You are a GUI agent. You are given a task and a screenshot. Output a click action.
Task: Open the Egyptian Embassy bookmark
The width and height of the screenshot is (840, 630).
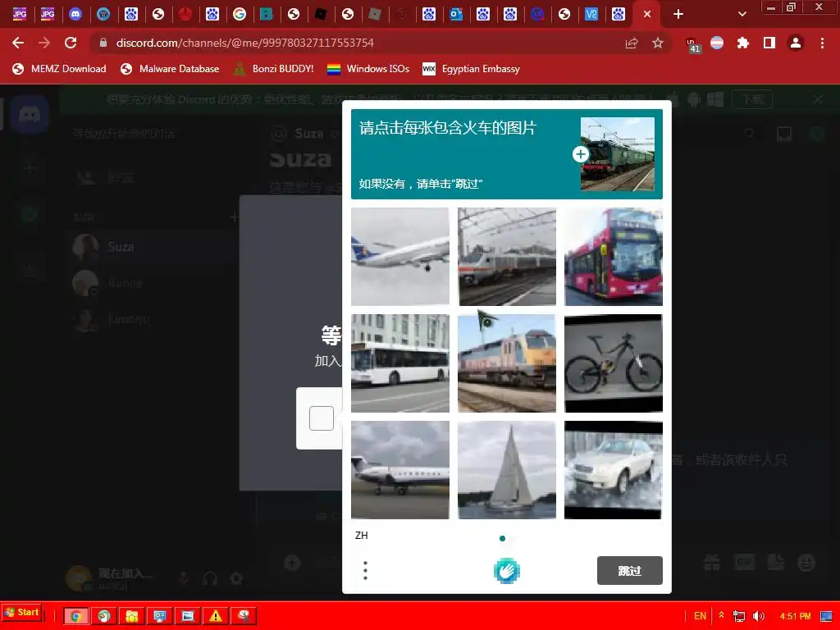pos(472,69)
